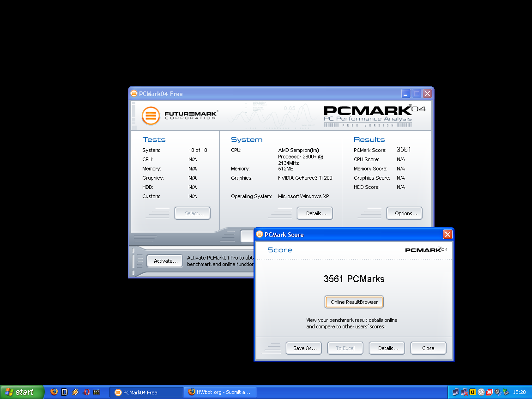
Task: Activate PCMark04 Pro via Activate button
Action: pyautogui.click(x=165, y=261)
